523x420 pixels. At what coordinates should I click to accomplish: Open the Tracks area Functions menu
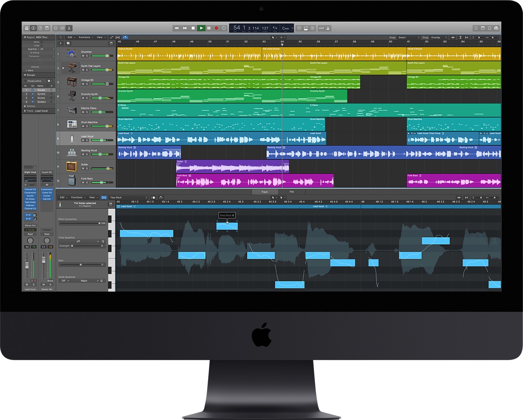(x=85, y=38)
